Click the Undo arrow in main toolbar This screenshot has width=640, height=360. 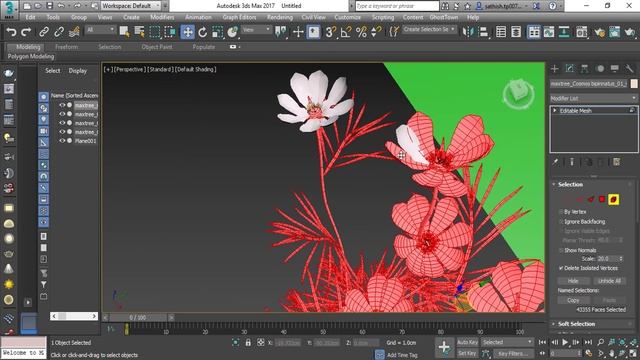[11, 32]
